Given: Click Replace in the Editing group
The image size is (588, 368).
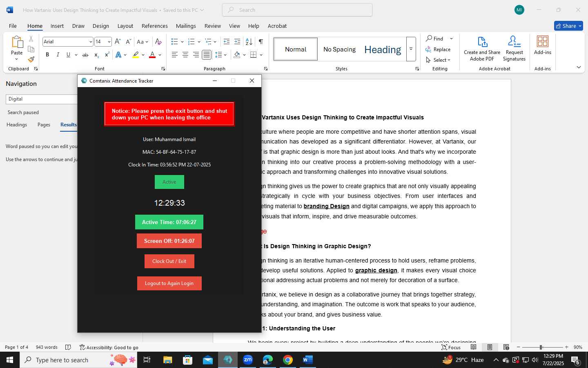Looking at the screenshot, I should point(438,49).
